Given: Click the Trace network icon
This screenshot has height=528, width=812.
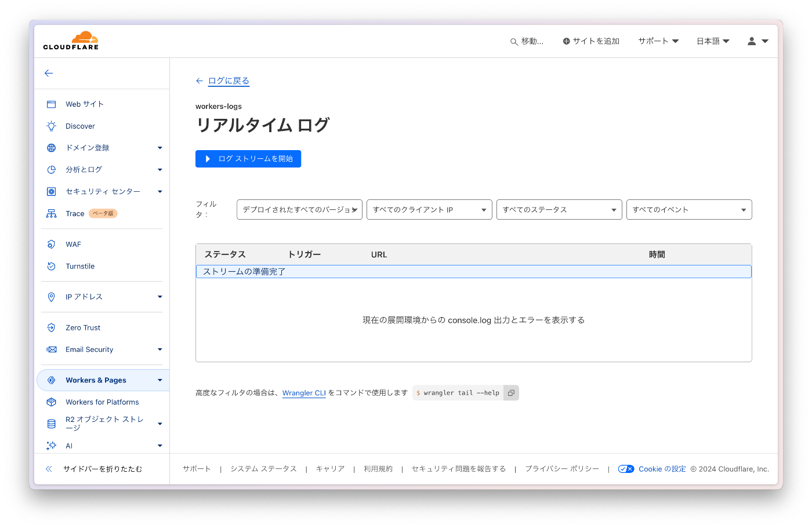Looking at the screenshot, I should pyautogui.click(x=51, y=213).
